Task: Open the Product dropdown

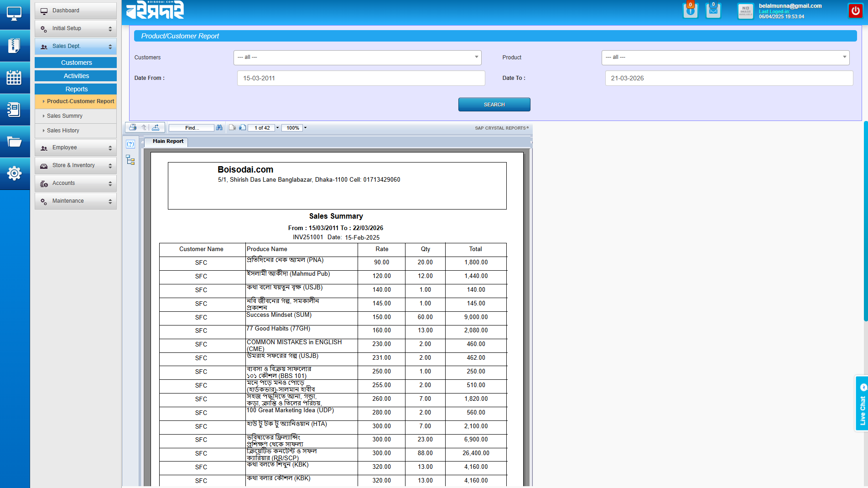Action: point(725,58)
